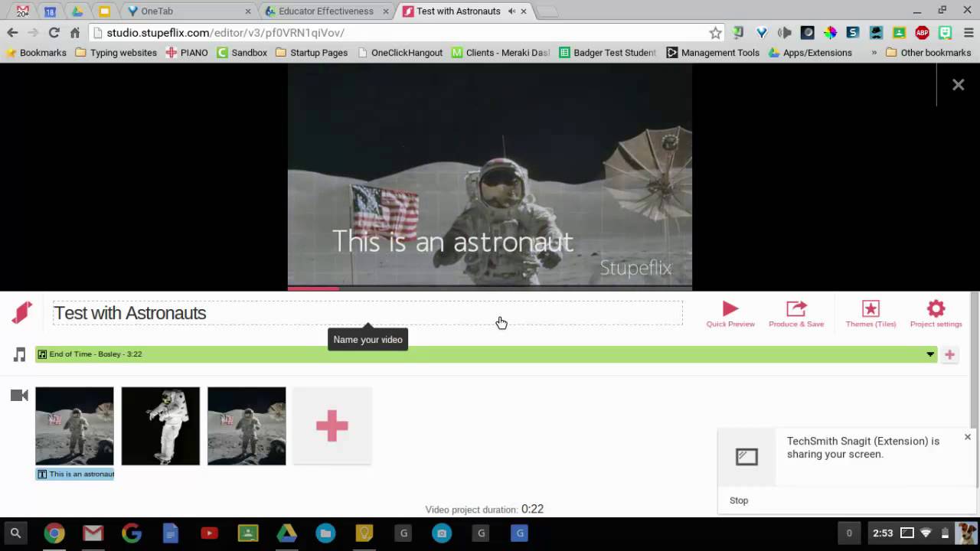
Task: Bookmark this page with the star
Action: [x=715, y=33]
